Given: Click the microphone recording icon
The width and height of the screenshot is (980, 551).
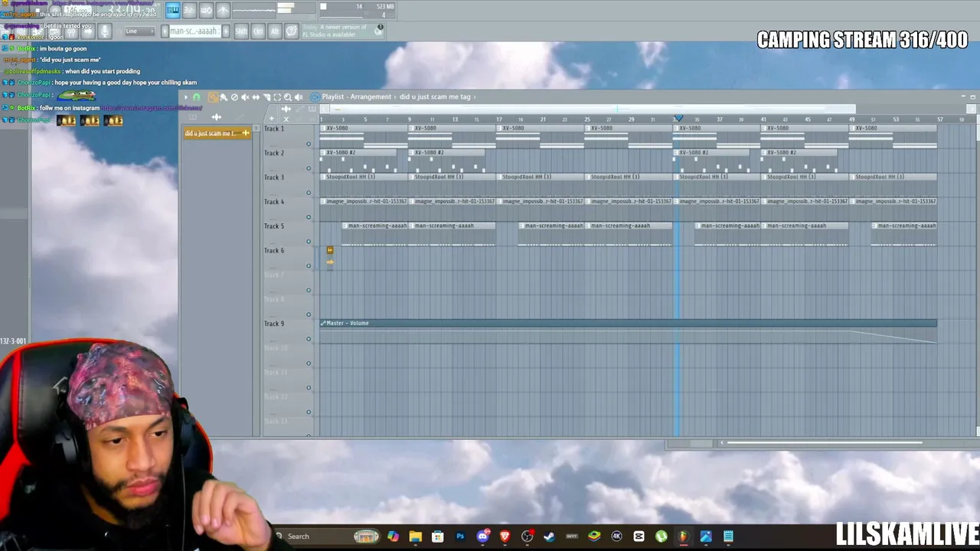Looking at the screenshot, I should tap(105, 31).
